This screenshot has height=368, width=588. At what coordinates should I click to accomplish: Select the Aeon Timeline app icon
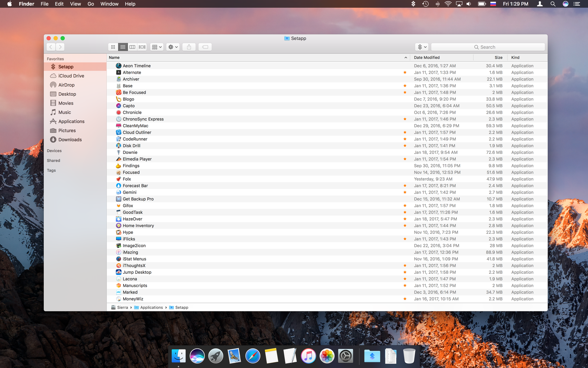(x=119, y=66)
